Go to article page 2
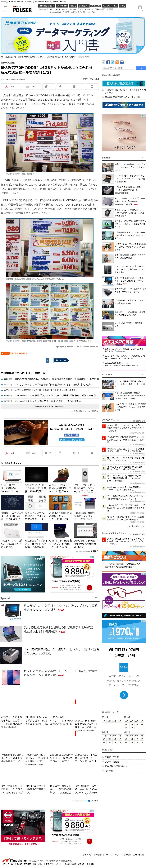 (52, 360)
